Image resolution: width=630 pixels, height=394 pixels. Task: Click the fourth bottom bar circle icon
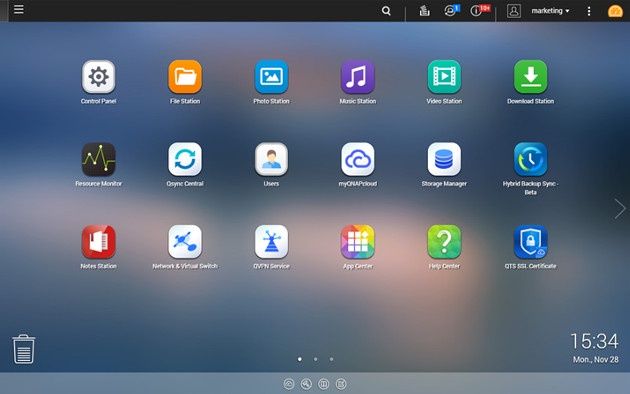point(341,384)
